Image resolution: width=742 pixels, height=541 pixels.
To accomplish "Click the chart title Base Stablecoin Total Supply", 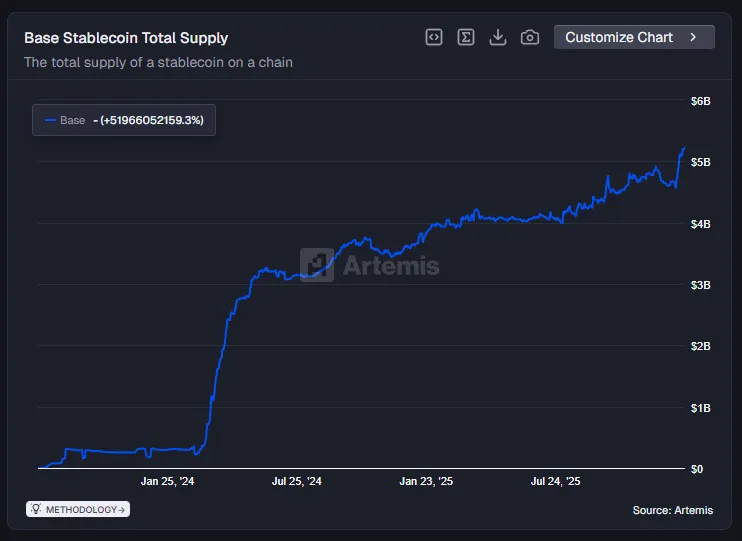I will tap(126, 38).
